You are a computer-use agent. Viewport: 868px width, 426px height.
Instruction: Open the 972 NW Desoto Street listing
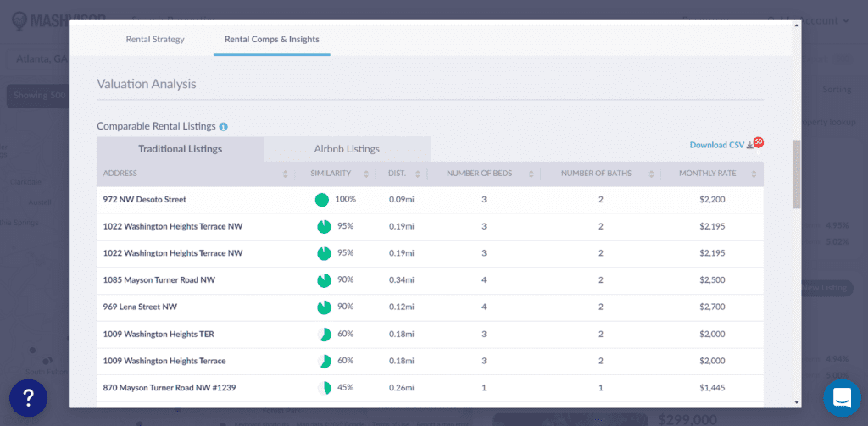click(x=145, y=200)
